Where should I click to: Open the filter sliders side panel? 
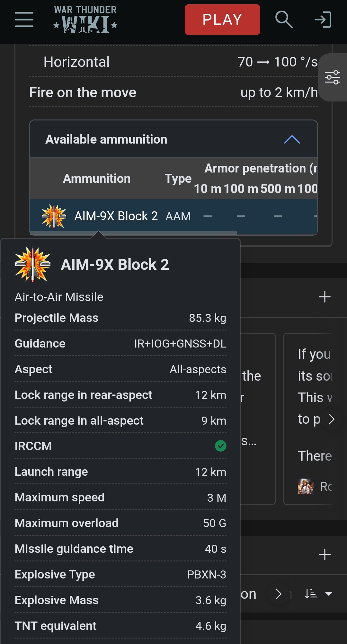333,77
